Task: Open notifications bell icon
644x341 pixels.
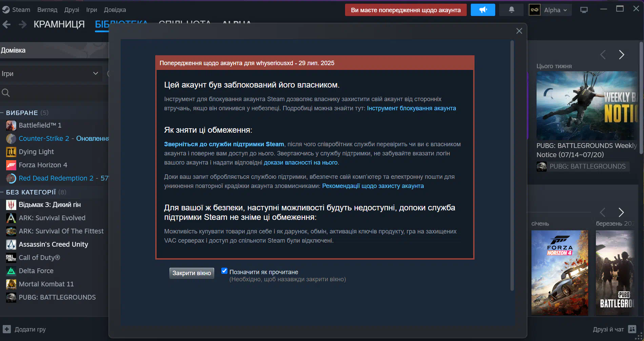Action: (511, 10)
